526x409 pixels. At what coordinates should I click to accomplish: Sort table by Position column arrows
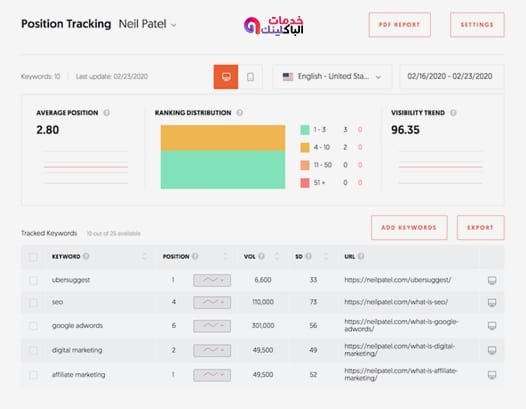pos(226,257)
